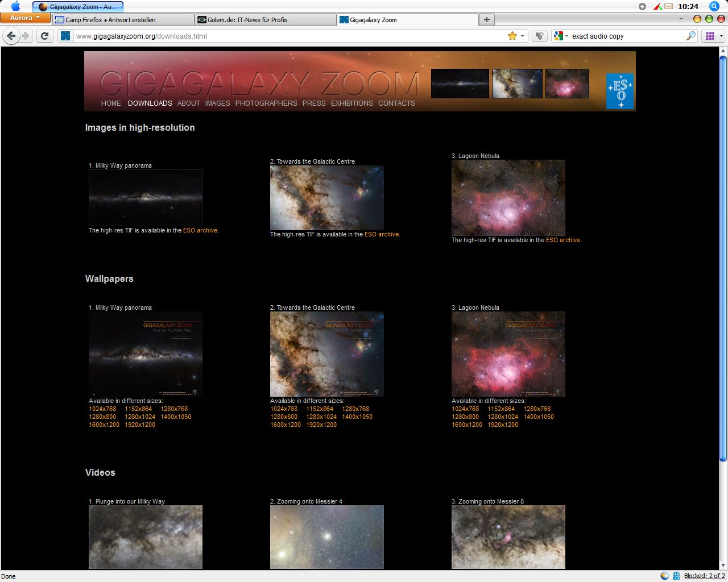Click the Galactic Centre thumbnail in the header banner

pos(517,84)
